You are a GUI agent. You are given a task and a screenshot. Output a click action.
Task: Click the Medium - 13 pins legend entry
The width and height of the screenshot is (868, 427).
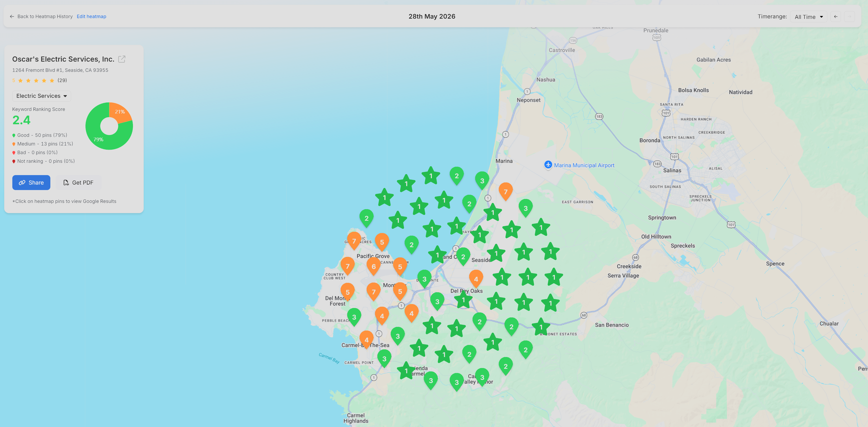click(42, 144)
